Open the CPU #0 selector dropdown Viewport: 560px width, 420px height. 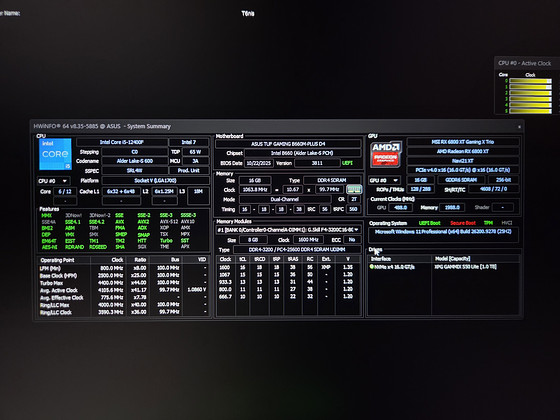coord(54,181)
